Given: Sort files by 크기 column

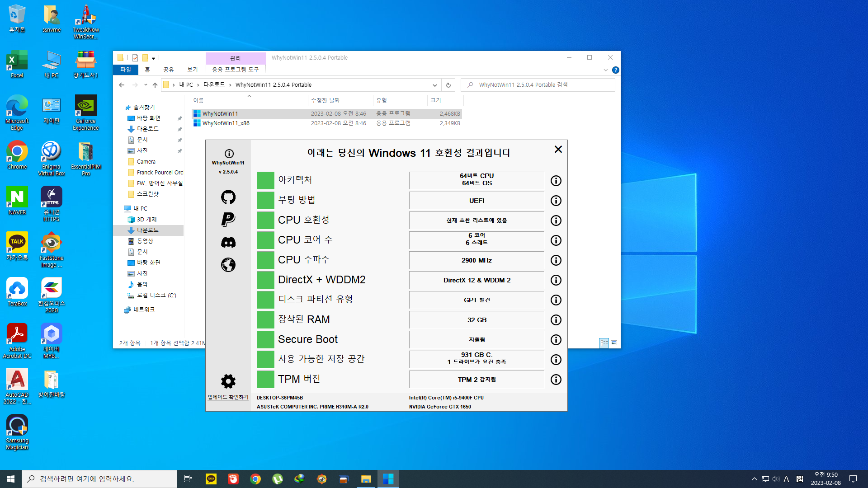Looking at the screenshot, I should click(x=444, y=100).
